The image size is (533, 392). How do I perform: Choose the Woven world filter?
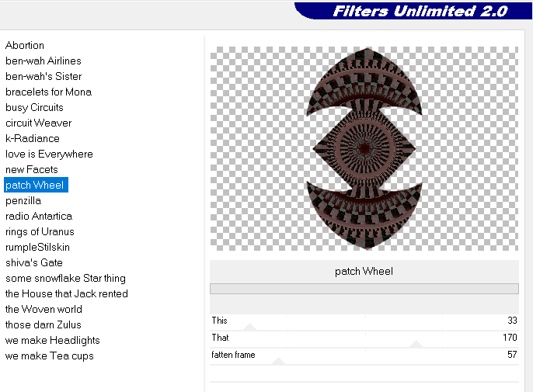44,309
